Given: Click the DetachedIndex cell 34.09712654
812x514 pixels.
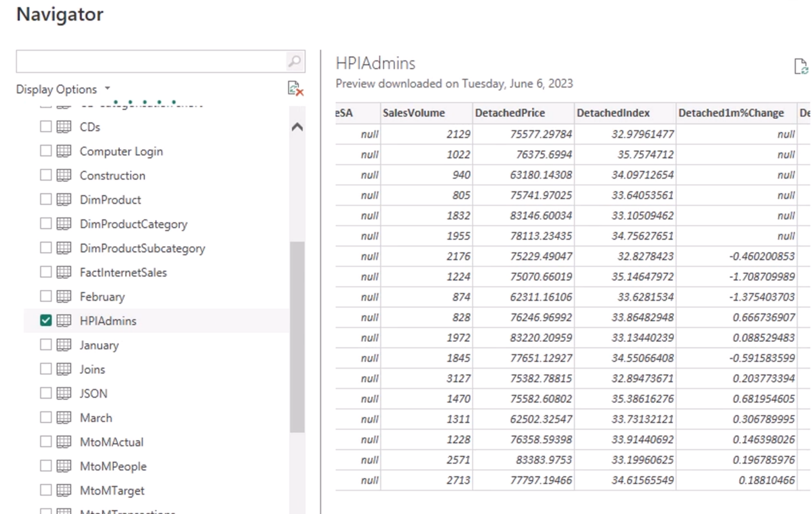Looking at the screenshot, I should 625,175.
